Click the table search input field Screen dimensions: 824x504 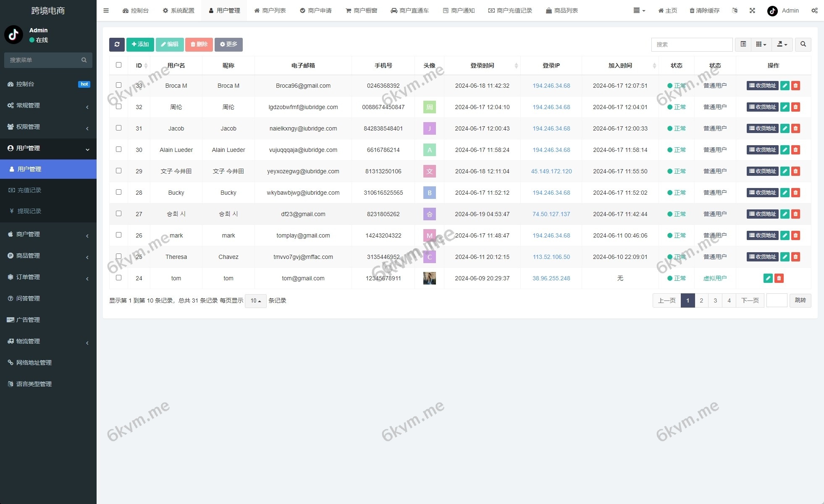tap(691, 44)
